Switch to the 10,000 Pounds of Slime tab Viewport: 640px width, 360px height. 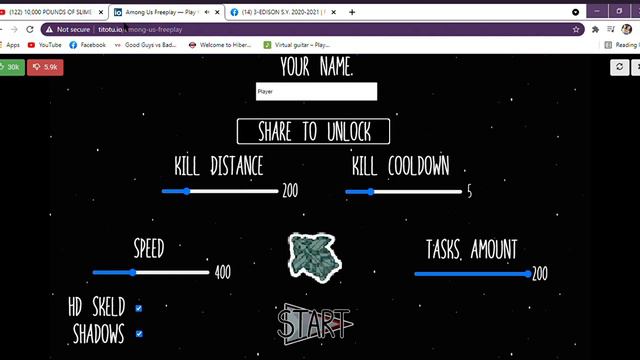[50, 12]
